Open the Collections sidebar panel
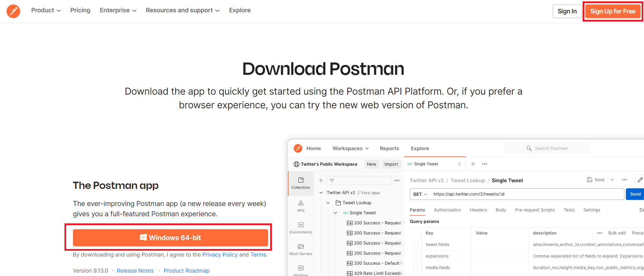Screen dimensions: 644x276 point(301,183)
